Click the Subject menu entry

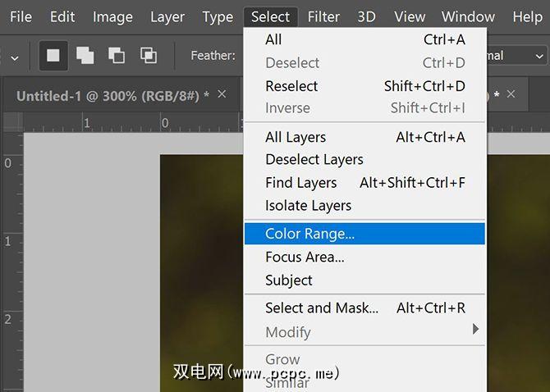[x=289, y=280]
